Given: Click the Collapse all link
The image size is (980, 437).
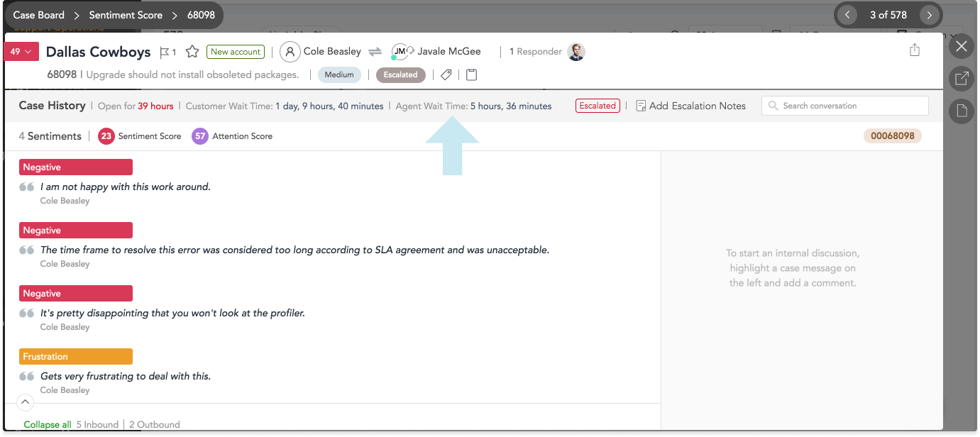Looking at the screenshot, I should click(x=48, y=425).
